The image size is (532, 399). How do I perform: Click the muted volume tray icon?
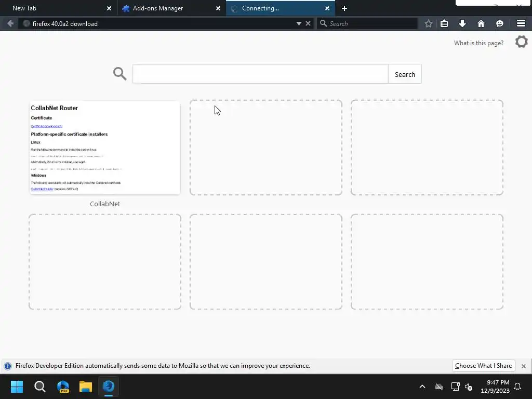click(469, 387)
